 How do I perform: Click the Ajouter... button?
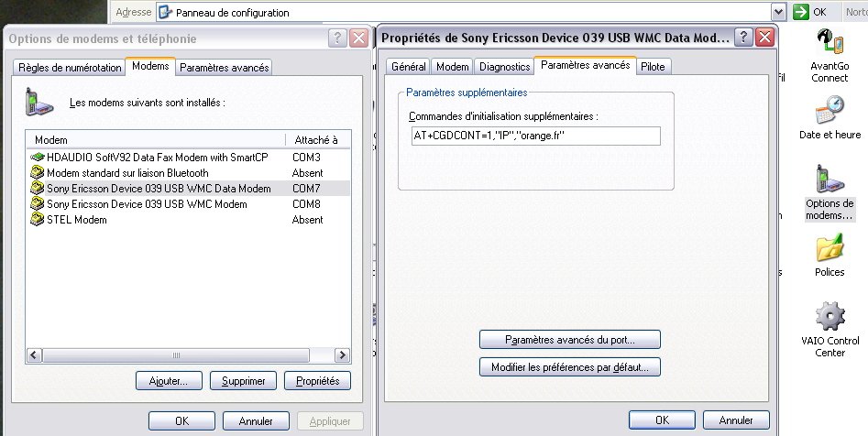169,381
